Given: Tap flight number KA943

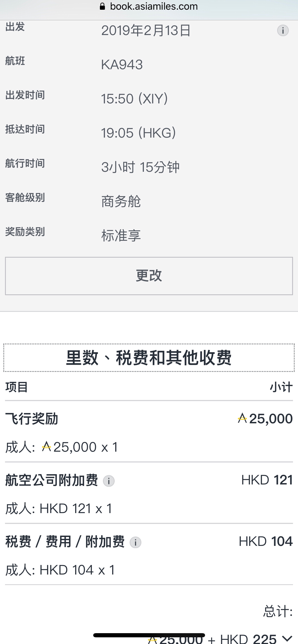Looking at the screenshot, I should (x=122, y=65).
